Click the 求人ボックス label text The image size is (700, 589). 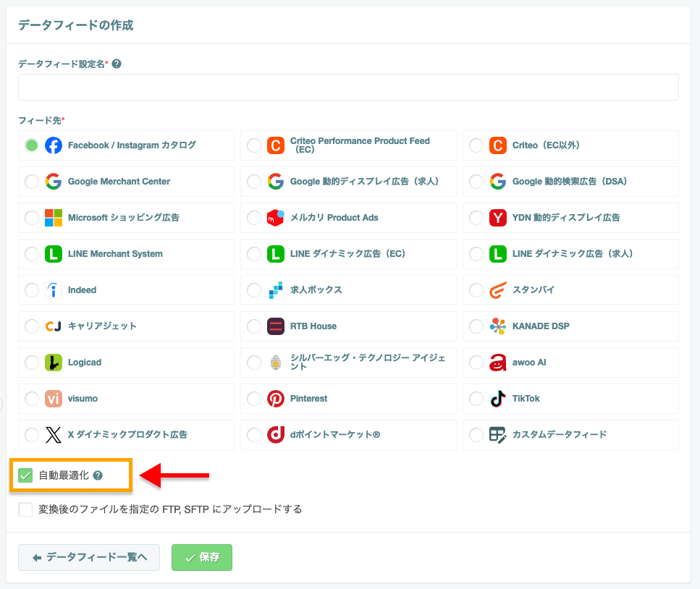click(316, 290)
